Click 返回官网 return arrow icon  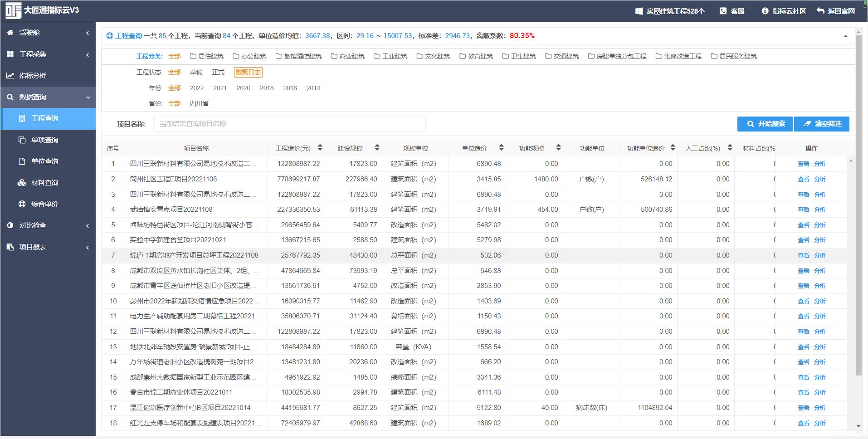coord(820,11)
